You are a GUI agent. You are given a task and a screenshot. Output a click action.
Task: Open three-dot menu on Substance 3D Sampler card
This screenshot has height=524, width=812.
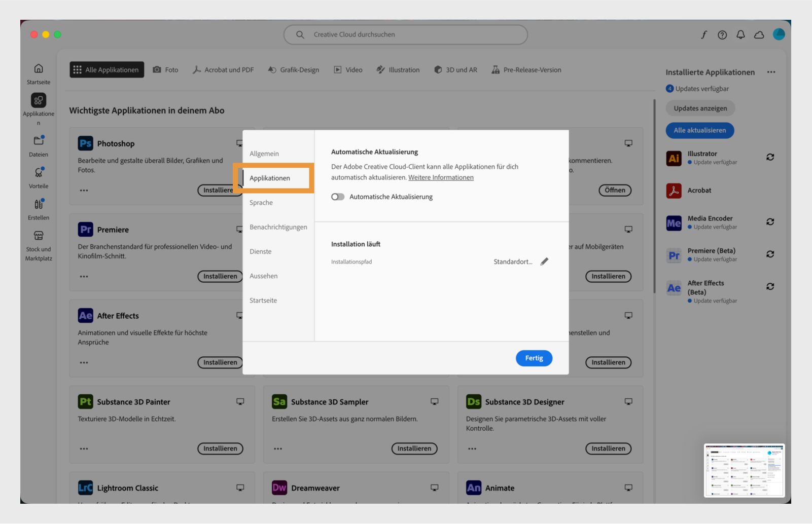pyautogui.click(x=278, y=449)
